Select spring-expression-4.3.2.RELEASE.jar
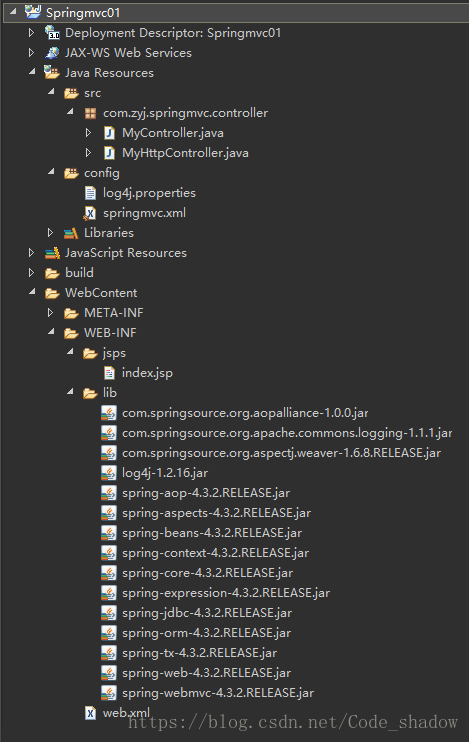This screenshot has height=742, width=469. tap(226, 593)
